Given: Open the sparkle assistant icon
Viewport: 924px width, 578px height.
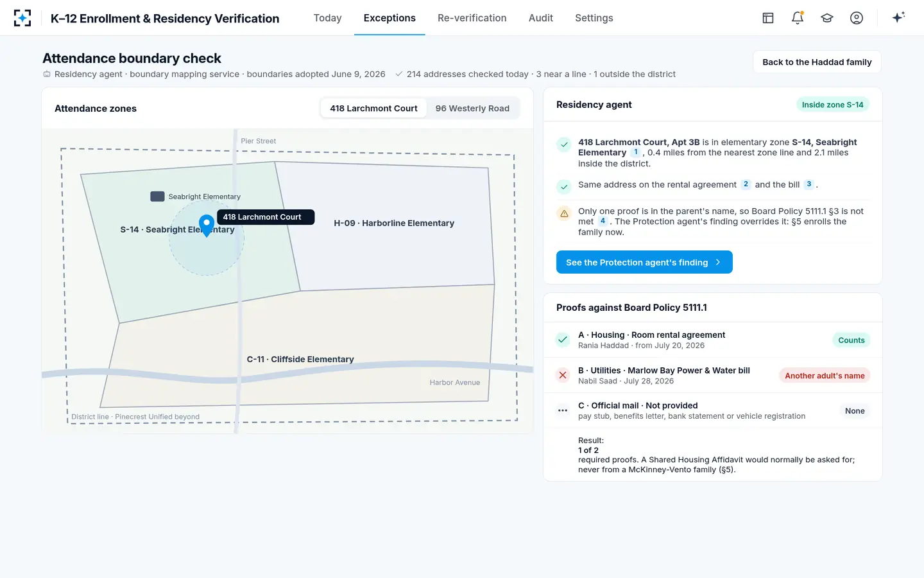Looking at the screenshot, I should [898, 17].
